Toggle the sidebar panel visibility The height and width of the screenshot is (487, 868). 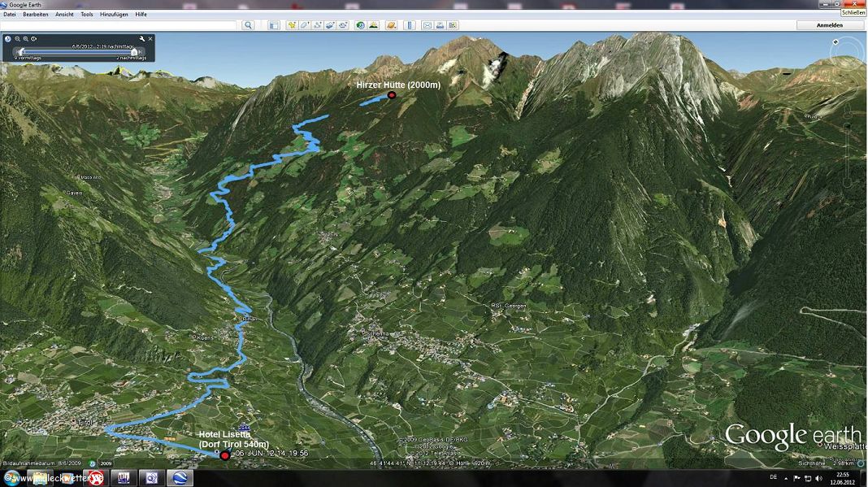pyautogui.click(x=274, y=25)
